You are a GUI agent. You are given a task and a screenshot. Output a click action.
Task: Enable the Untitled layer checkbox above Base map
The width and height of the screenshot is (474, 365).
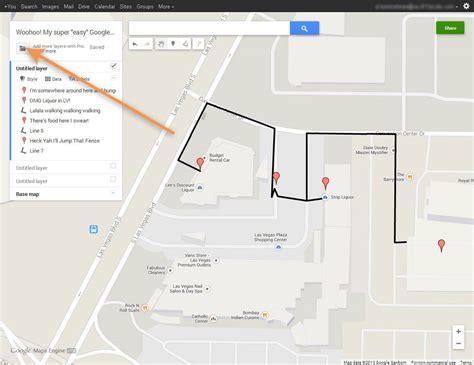pyautogui.click(x=113, y=179)
